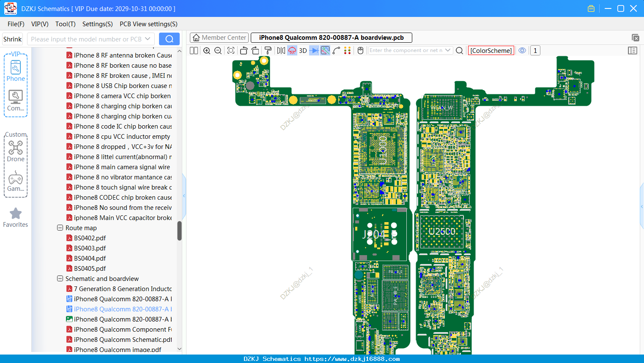
Task: Select the Drone category icon
Action: [x=16, y=151]
